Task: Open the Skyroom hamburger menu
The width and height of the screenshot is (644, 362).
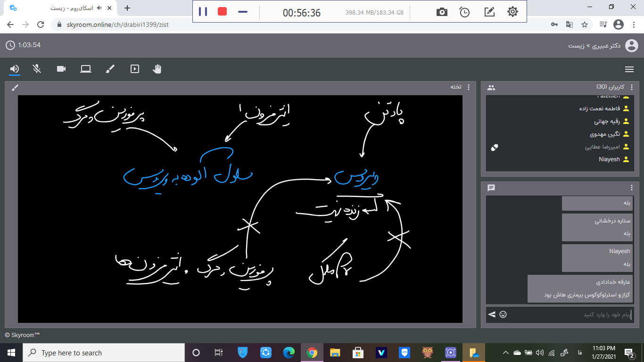Action: click(x=629, y=69)
